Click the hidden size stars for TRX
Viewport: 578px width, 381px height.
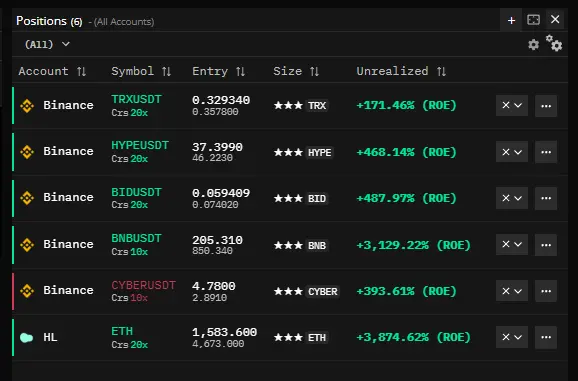click(288, 105)
